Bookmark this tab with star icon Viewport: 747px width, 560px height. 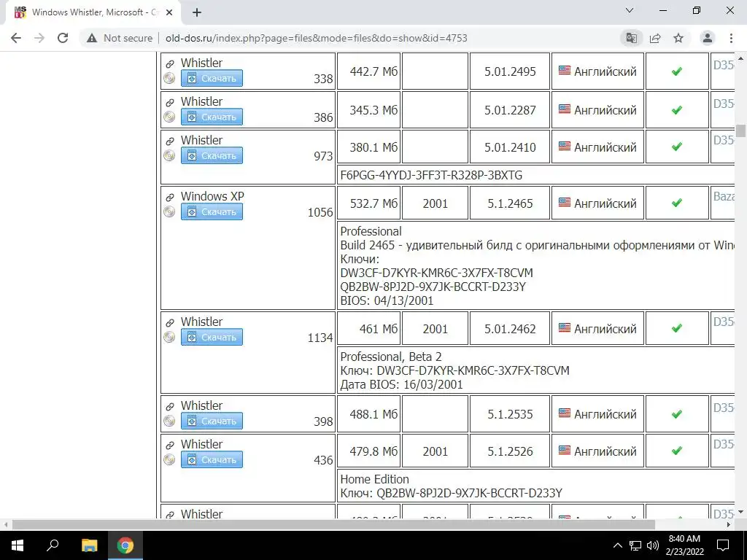pyautogui.click(x=678, y=38)
